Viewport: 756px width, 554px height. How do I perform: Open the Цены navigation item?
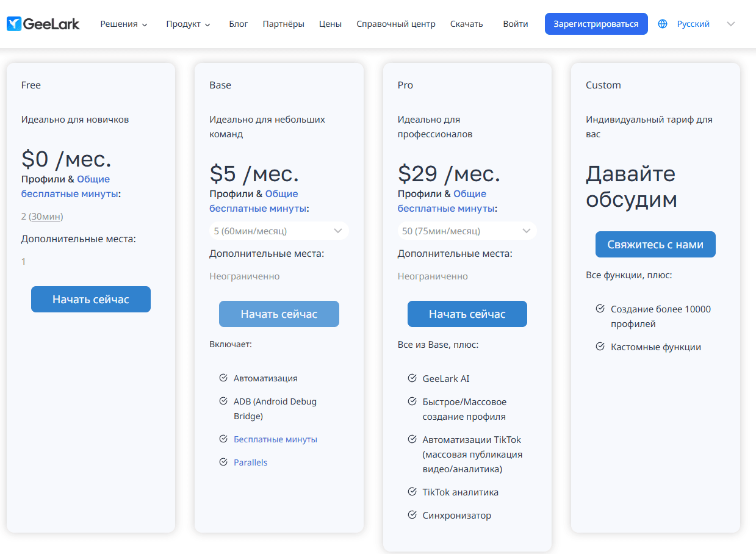330,24
